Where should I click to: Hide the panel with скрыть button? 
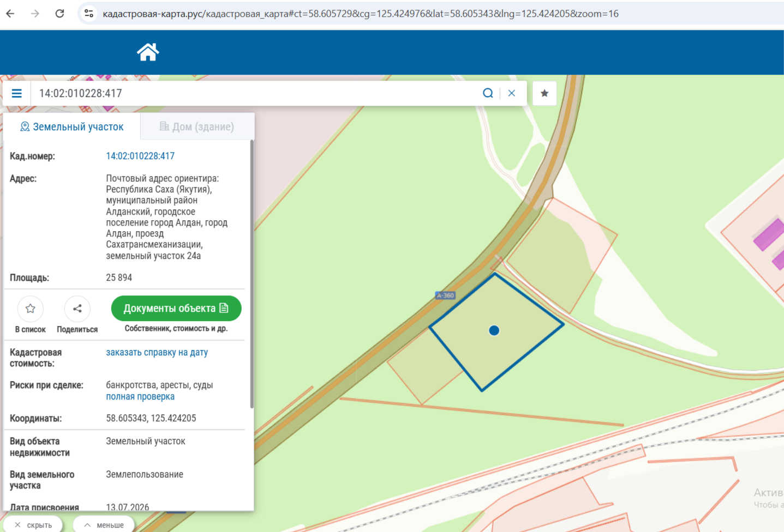[x=33, y=525]
